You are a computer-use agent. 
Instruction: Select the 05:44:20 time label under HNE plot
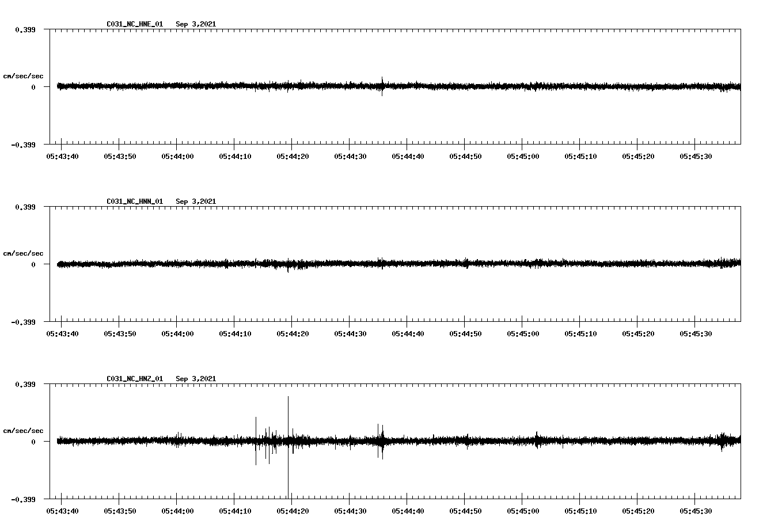[x=293, y=157]
